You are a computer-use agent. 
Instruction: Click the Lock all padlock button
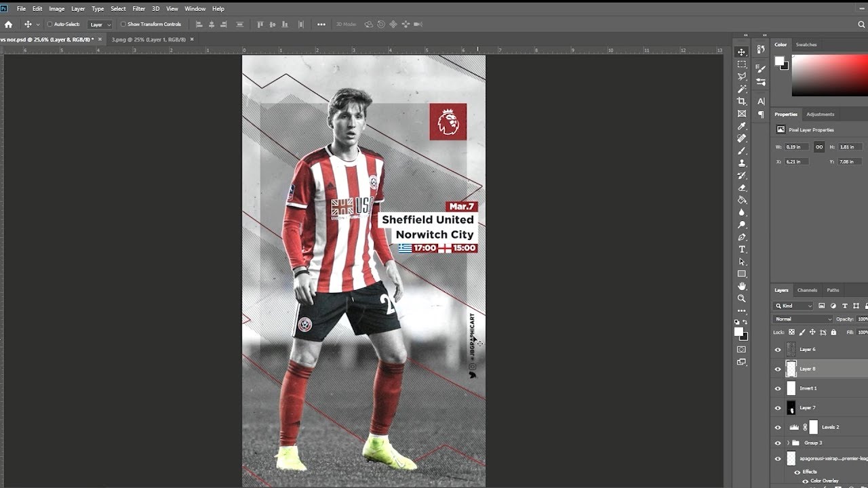click(x=833, y=332)
